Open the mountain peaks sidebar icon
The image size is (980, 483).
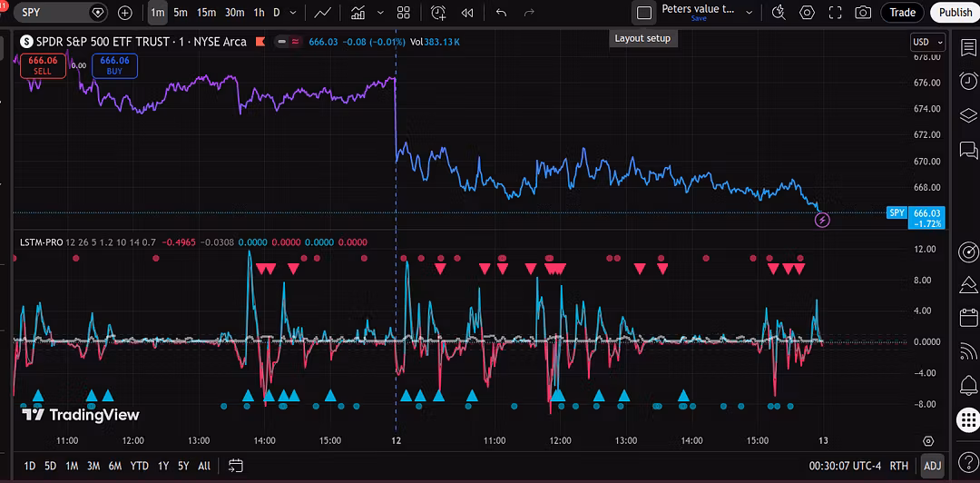point(968,285)
